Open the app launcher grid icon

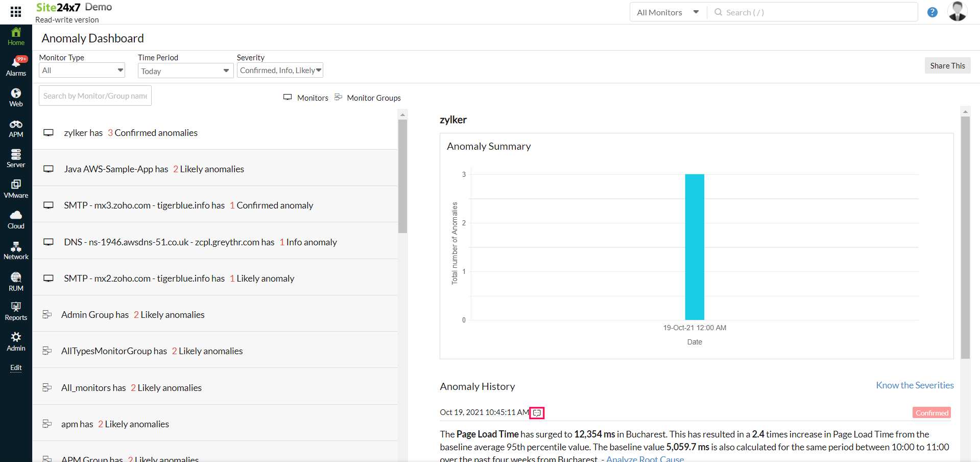coord(16,11)
